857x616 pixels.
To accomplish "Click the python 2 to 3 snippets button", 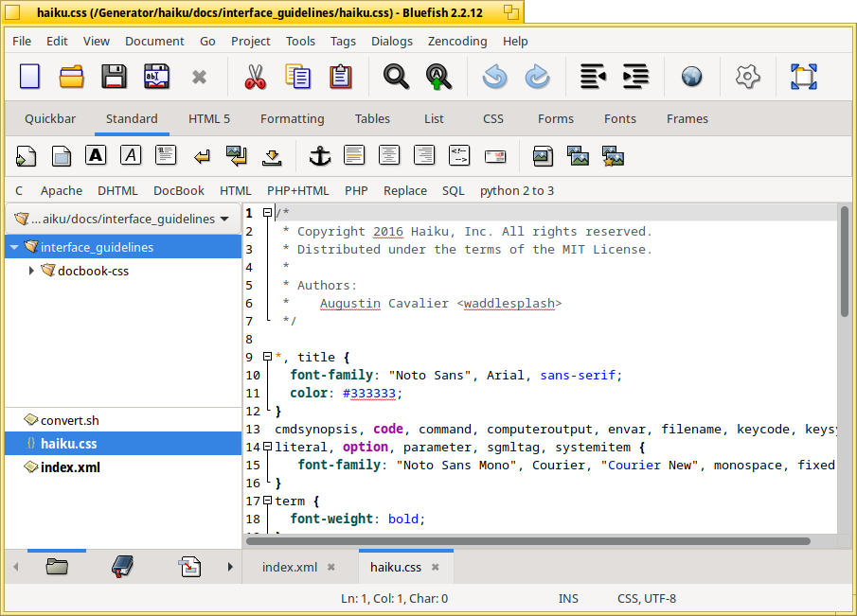I will click(x=517, y=191).
